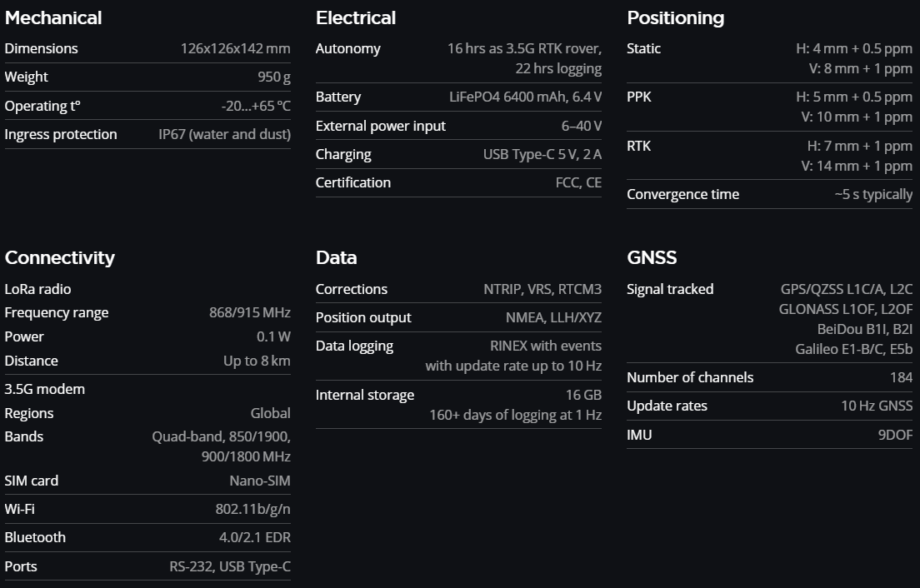Click the Corrections NTRIP, VRS, RTCM3 value
The width and height of the screenshot is (920, 588).
[x=542, y=289]
